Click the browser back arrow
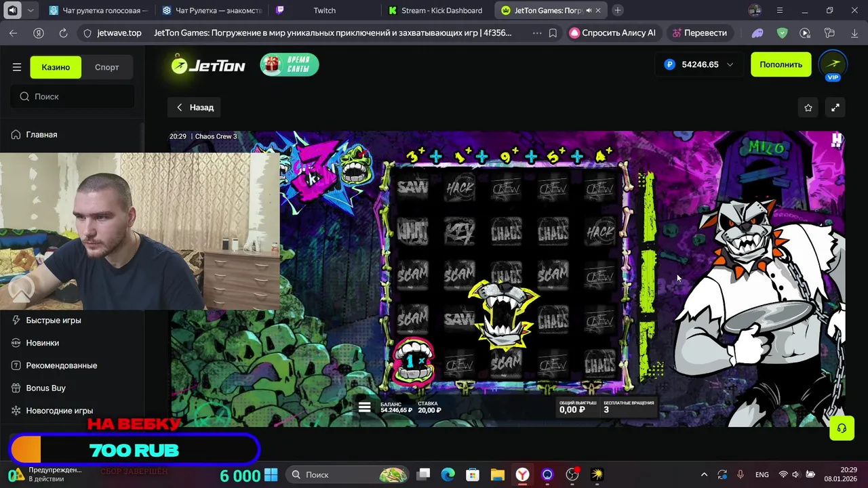Image resolution: width=868 pixels, height=488 pixels. pos(14,33)
